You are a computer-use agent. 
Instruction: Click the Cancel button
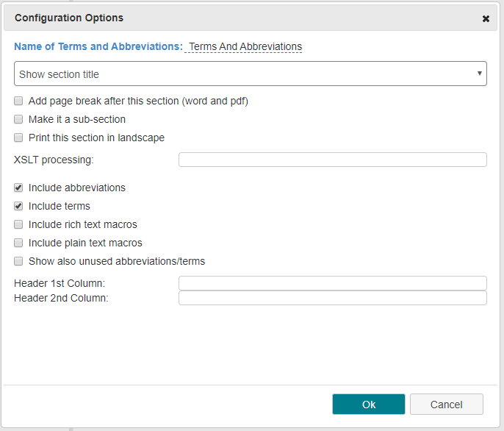coord(447,405)
